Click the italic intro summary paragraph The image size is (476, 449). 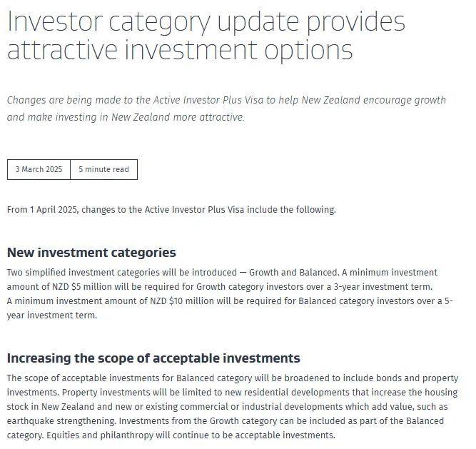226,109
